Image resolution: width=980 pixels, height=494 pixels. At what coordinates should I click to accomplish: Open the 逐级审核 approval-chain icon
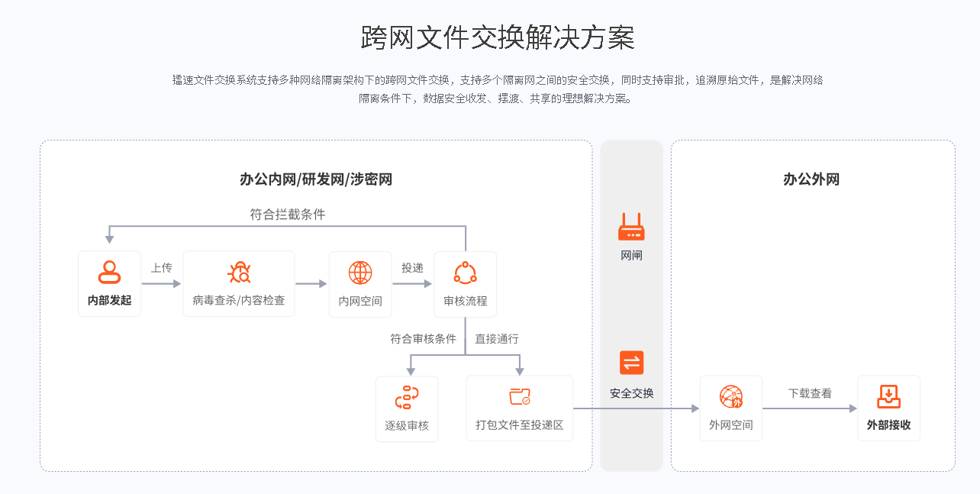pos(407,397)
